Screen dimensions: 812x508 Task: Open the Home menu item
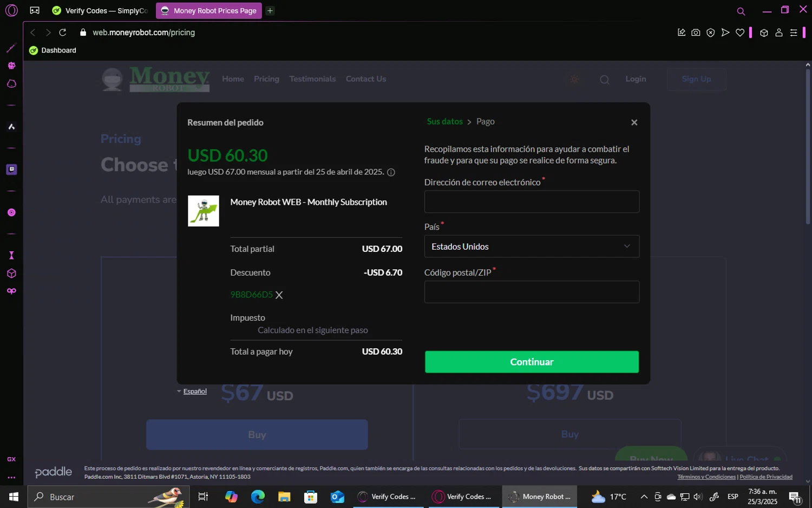tap(233, 79)
